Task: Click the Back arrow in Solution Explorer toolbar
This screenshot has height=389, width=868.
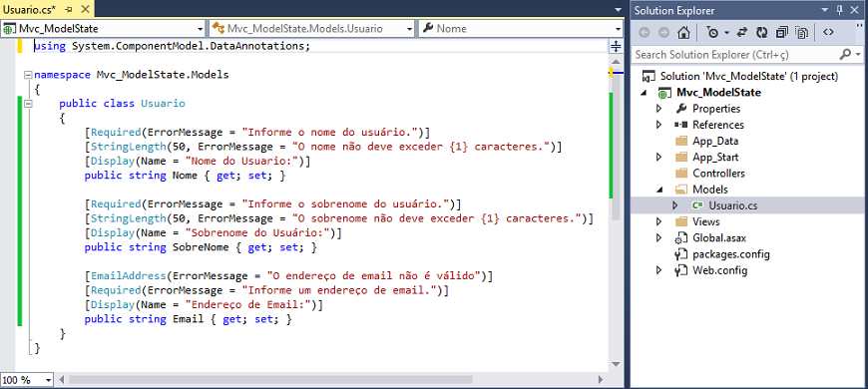Action: pyautogui.click(x=644, y=32)
